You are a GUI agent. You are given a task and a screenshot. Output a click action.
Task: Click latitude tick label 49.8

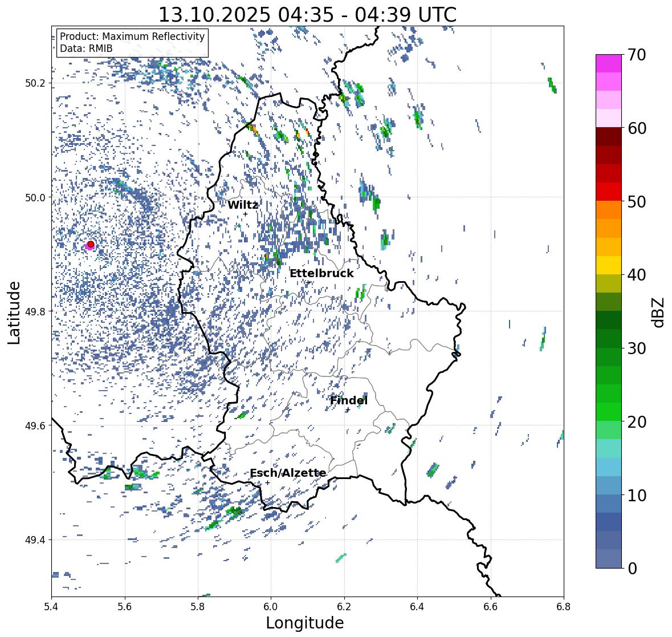(35, 311)
